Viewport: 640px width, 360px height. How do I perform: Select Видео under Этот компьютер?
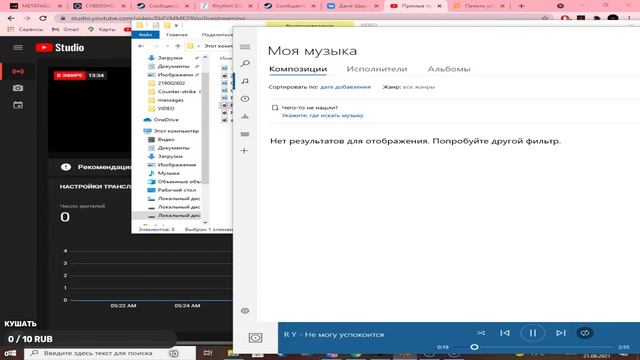point(166,139)
